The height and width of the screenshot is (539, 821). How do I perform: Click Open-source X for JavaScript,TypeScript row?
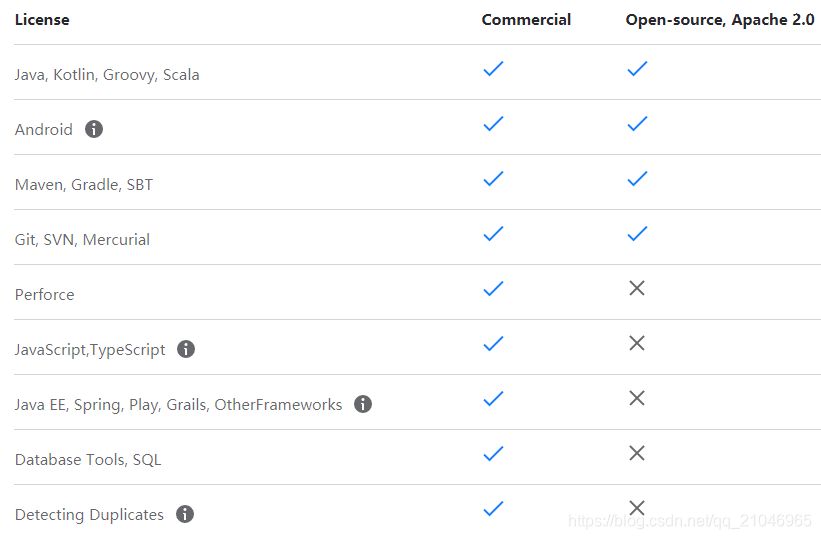pos(637,343)
